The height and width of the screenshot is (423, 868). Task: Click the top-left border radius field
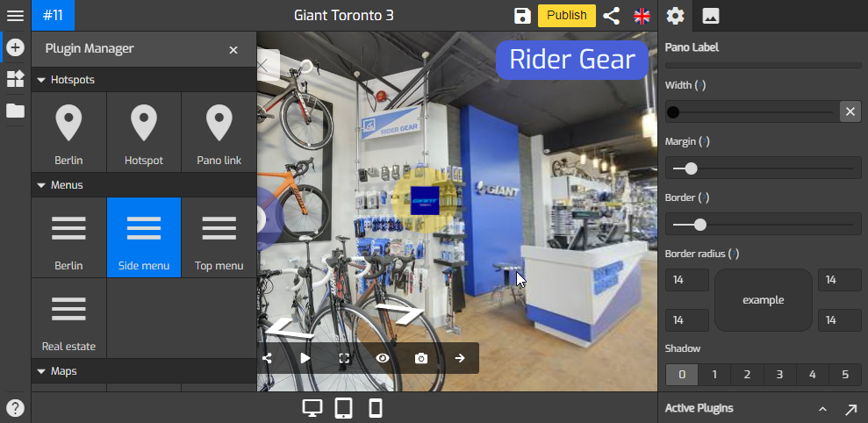coord(687,280)
